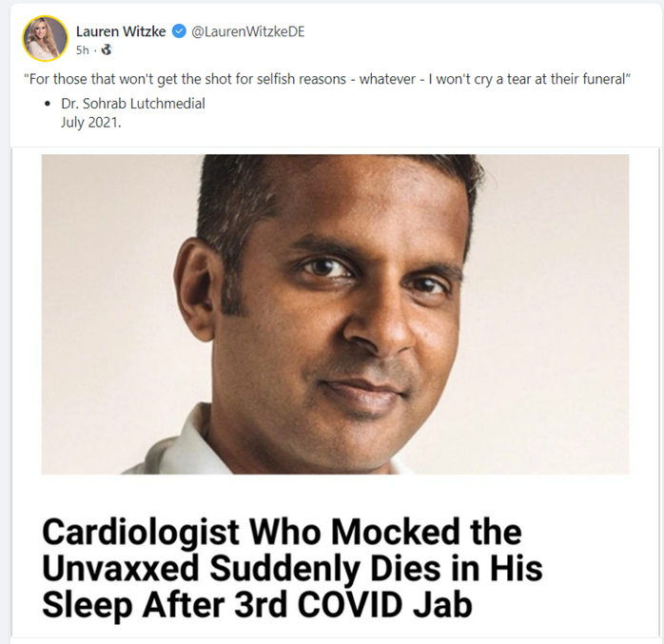Click the Dr. Sohrab Lutchmedial attribution text
The width and height of the screenshot is (664, 644).
[132, 104]
